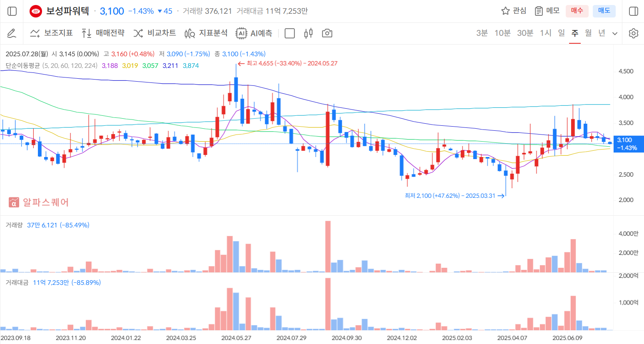Open 지표분석 indicator analysis

(206, 33)
